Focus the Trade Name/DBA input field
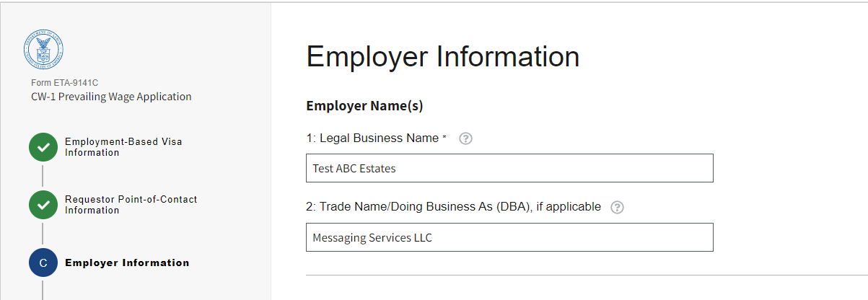Image resolution: width=868 pixels, height=300 pixels. [x=509, y=237]
